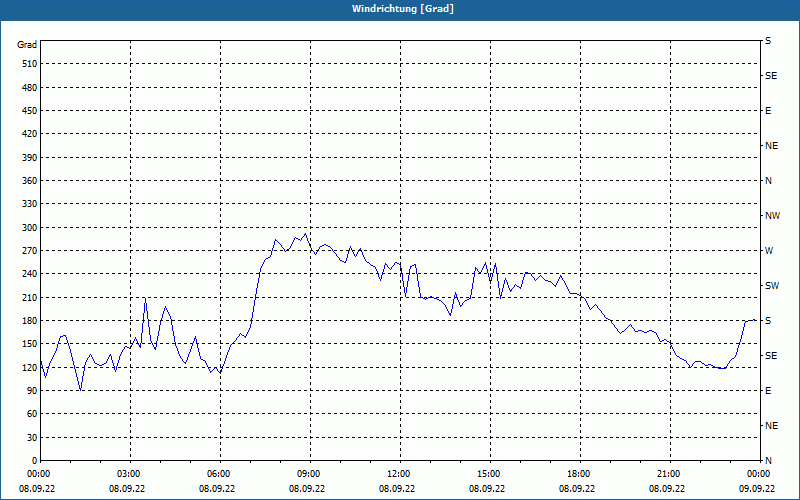Select the 420 value on the left axis
The width and height of the screenshot is (800, 500).
[30, 134]
